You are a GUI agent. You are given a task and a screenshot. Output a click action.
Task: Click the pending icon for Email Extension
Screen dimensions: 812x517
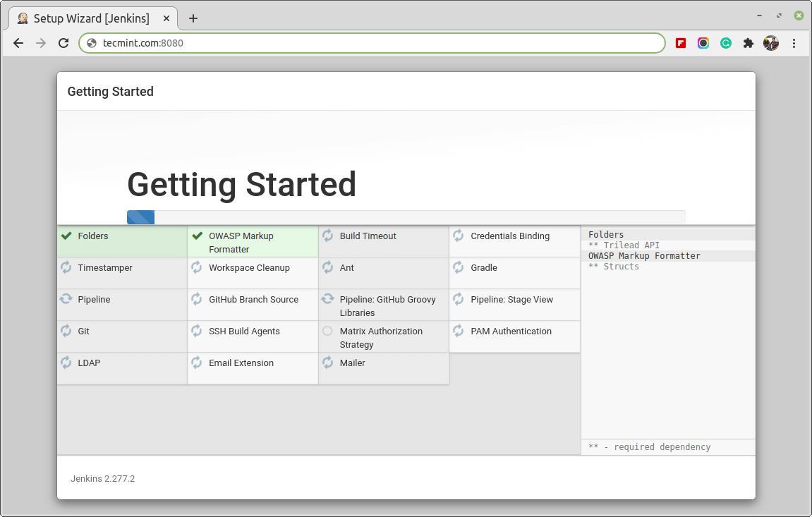point(197,363)
